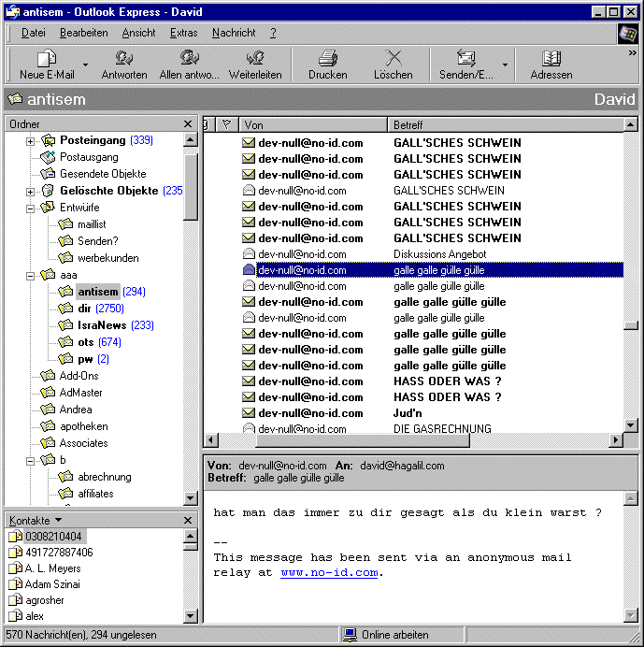644x647 pixels.
Task: Open the Extras menu
Action: [183, 33]
